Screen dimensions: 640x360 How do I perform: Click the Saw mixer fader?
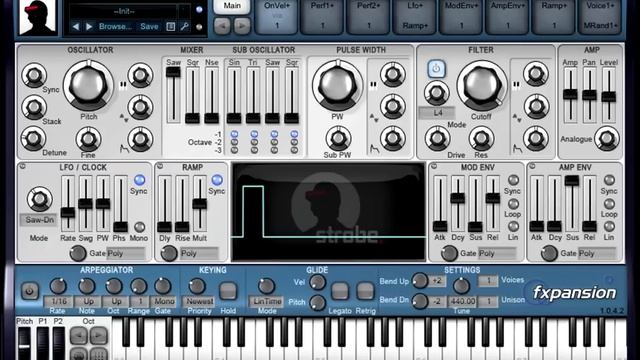click(173, 72)
